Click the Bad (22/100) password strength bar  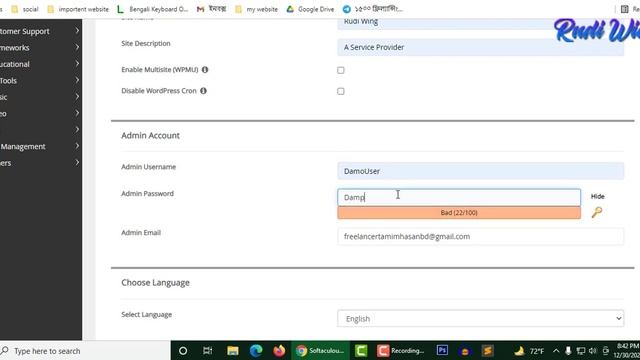pyautogui.click(x=459, y=213)
